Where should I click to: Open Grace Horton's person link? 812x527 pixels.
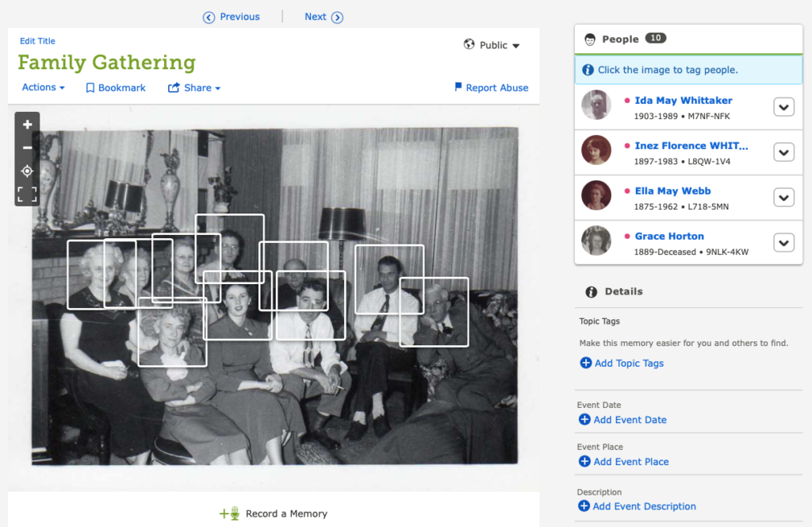click(669, 237)
